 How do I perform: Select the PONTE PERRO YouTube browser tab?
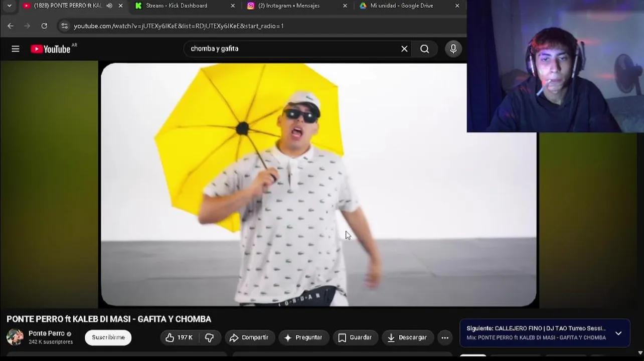click(67, 6)
